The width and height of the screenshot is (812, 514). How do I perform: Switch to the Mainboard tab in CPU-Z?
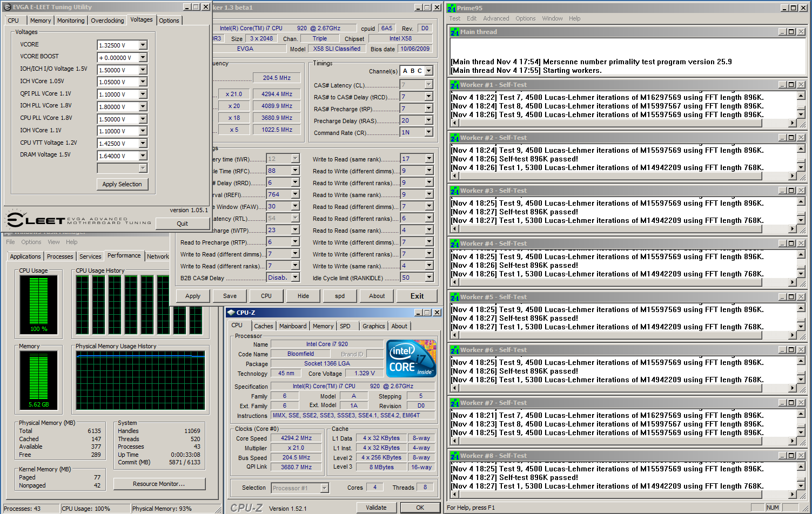(x=293, y=326)
